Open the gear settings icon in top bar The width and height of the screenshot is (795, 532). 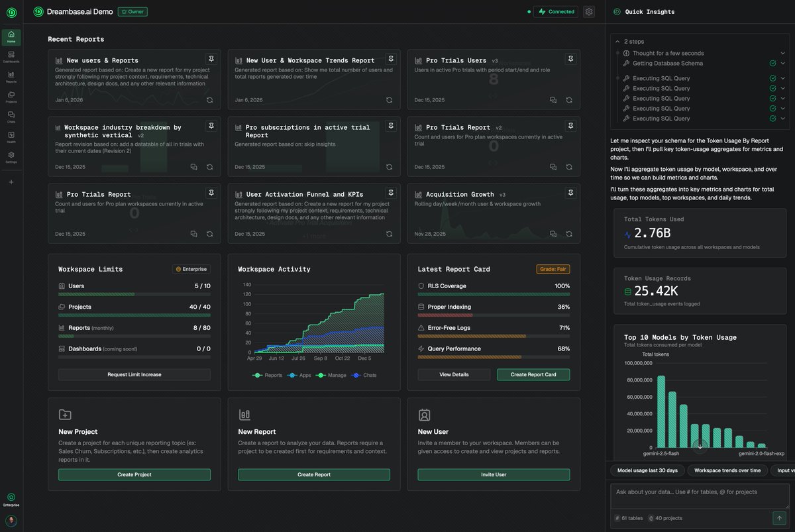coord(589,12)
